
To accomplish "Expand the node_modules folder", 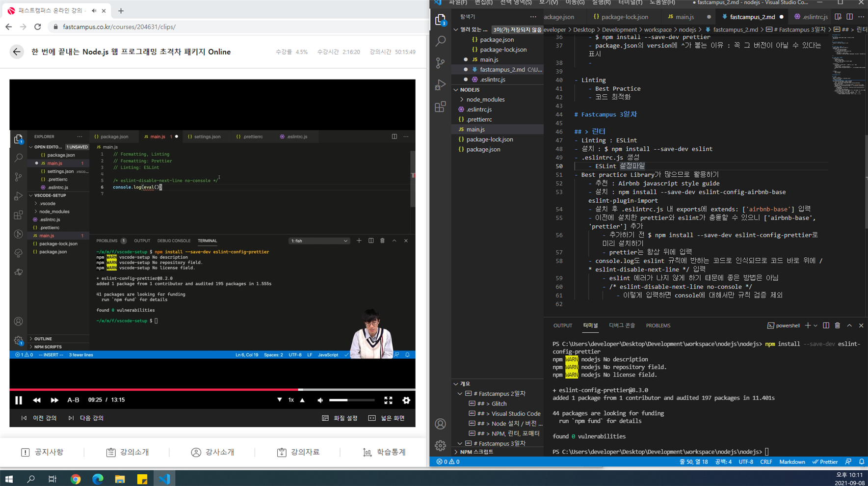I will click(x=497, y=99).
